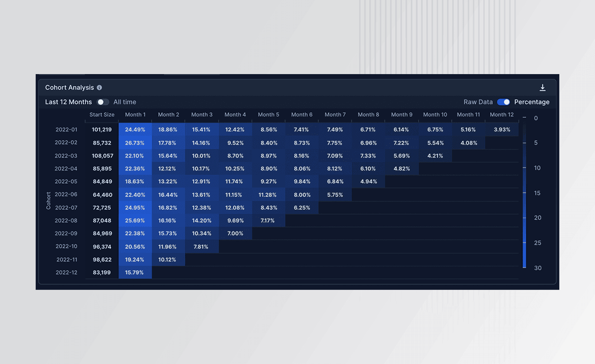Click the 7.81% cell
This screenshot has height=364, width=595.
click(x=202, y=246)
